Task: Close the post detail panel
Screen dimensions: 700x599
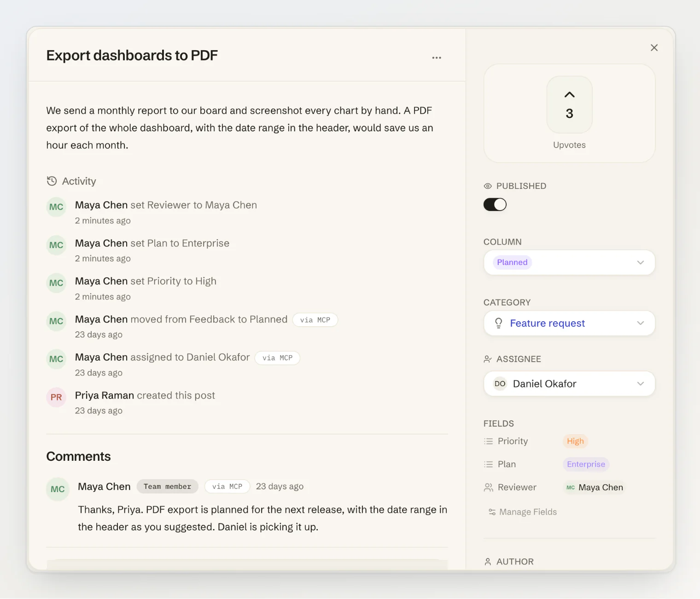Action: (x=654, y=47)
